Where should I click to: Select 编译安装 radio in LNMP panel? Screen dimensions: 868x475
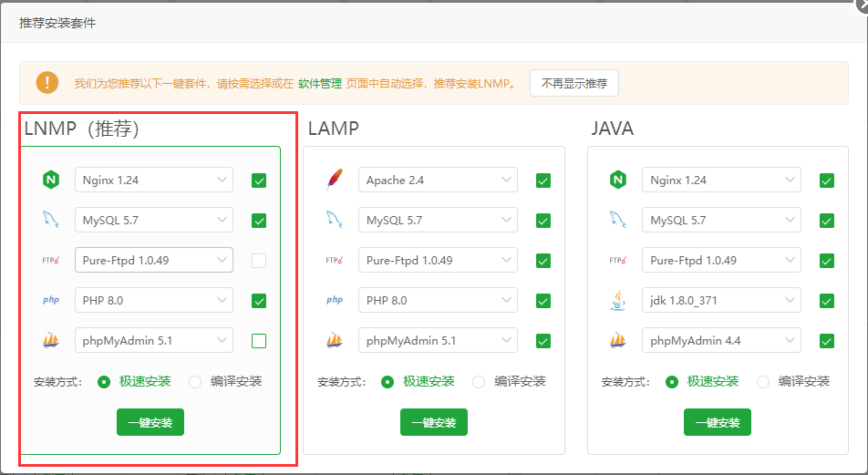195,381
